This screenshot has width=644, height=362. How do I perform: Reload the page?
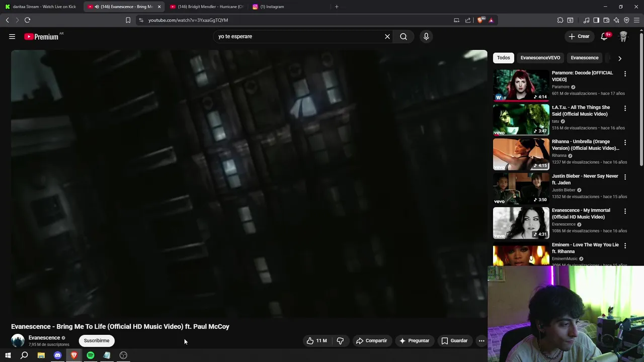(x=27, y=20)
